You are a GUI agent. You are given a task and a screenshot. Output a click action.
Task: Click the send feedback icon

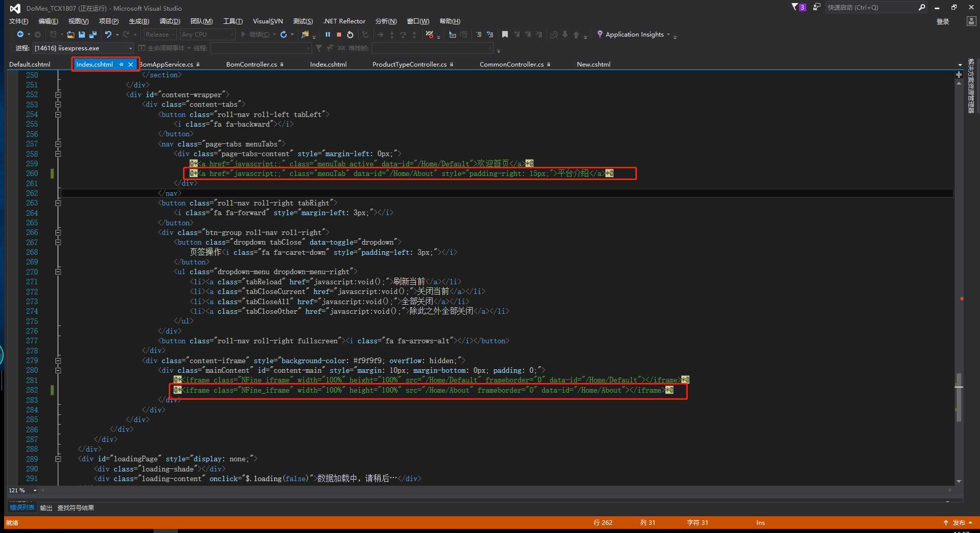point(816,7)
